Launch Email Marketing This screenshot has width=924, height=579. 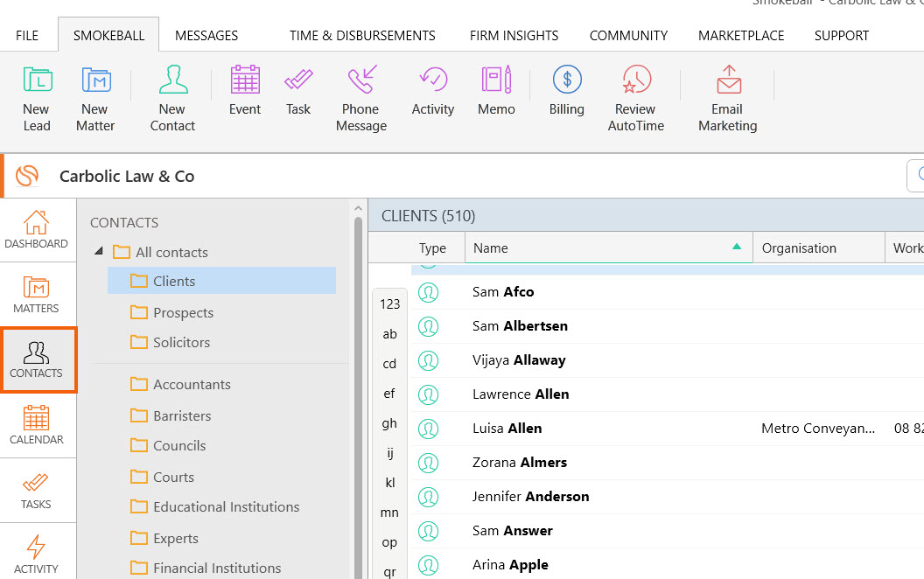[x=727, y=81]
